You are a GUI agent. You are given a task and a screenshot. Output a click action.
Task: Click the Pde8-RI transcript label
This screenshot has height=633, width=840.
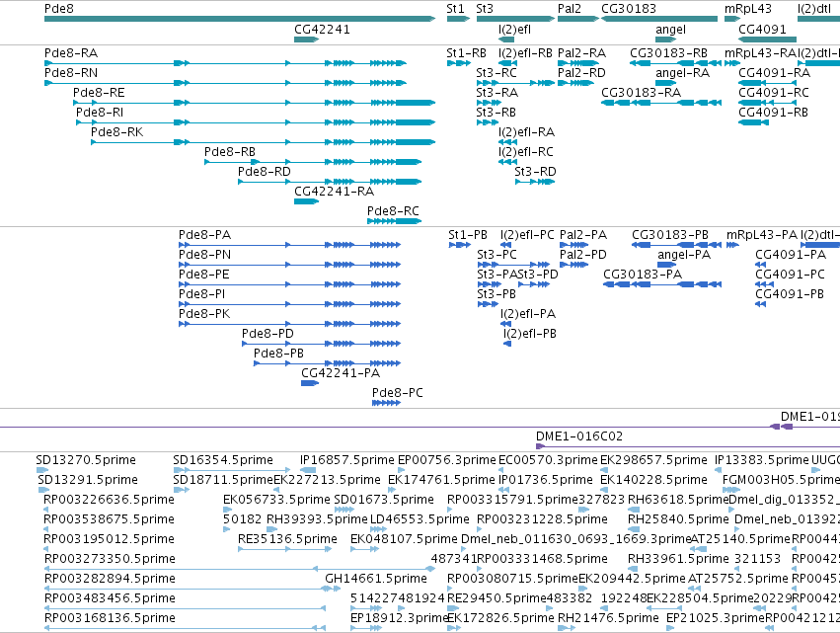point(100,113)
